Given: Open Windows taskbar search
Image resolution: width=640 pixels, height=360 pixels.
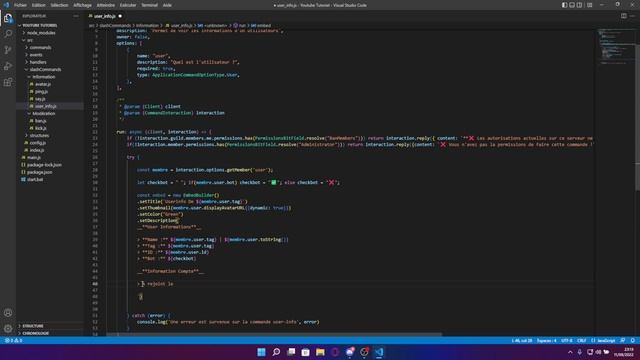Looking at the screenshot, I should (276, 352).
